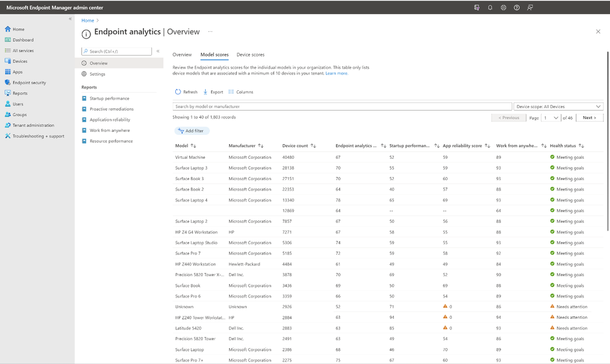
Task: Select Overview in the blade menu
Action: coord(119,63)
